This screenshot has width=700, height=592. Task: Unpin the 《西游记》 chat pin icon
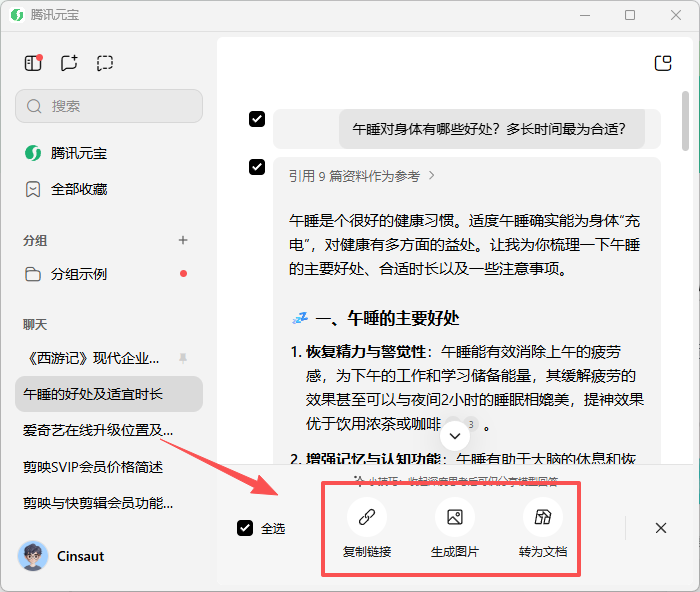(183, 358)
